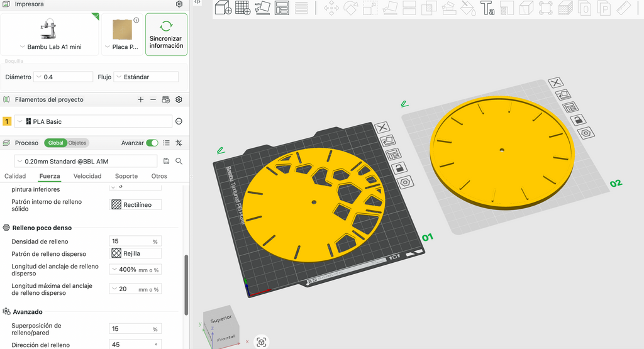Arrange objects on plate 01
644x349 pixels.
(393, 155)
